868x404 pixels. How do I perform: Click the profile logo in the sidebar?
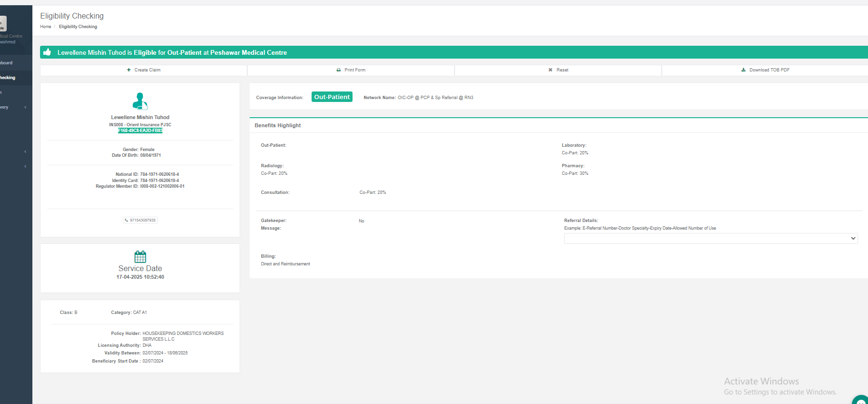coord(3,24)
